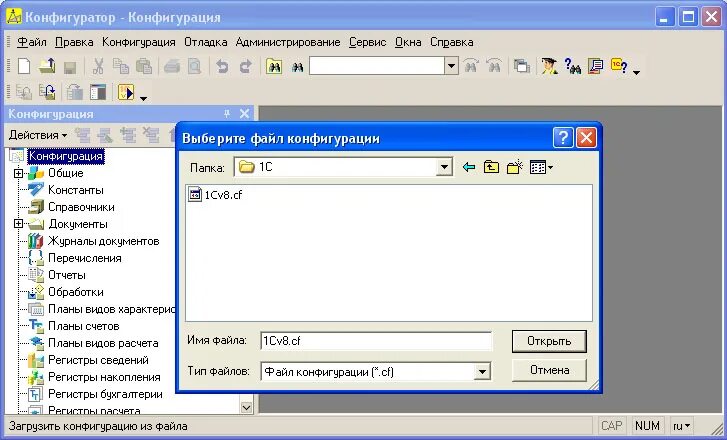The image size is (727, 440).
Task: Open the Отладка menu
Action: [x=205, y=42]
